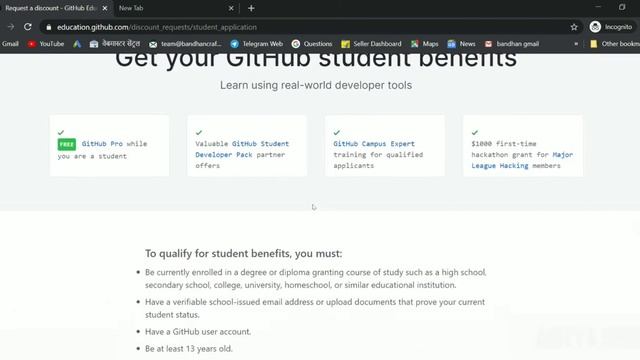
Task: Open the GitHub Student Developer Pack link
Action: point(242,149)
